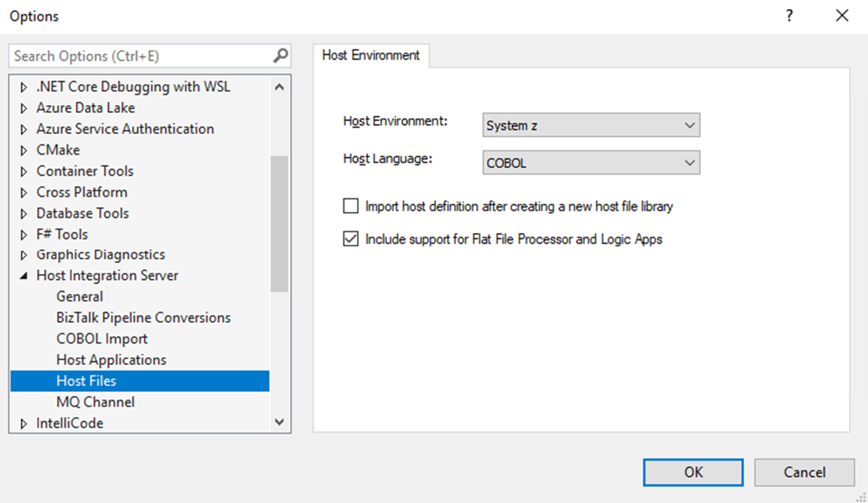Select General under Host Integration Server
Screen dimensions: 868x503
coord(80,296)
